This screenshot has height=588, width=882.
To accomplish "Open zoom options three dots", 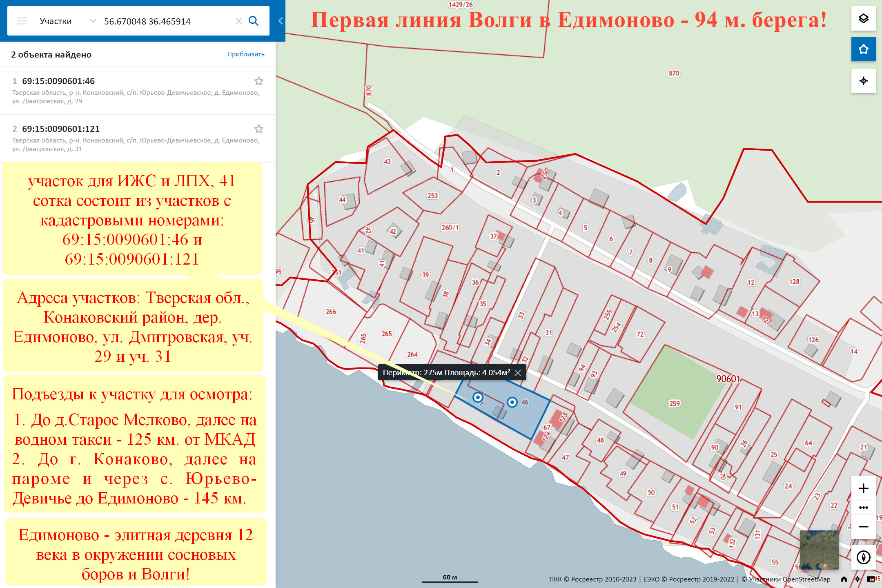I will click(863, 508).
